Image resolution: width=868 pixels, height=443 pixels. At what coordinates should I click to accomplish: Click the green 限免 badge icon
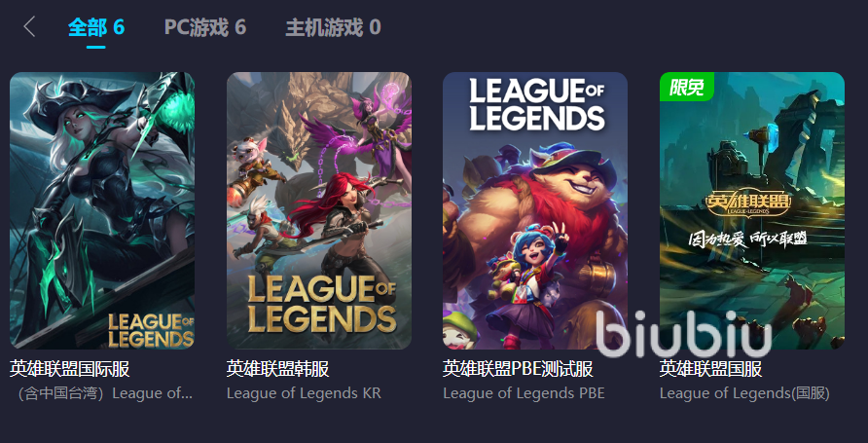tap(686, 87)
